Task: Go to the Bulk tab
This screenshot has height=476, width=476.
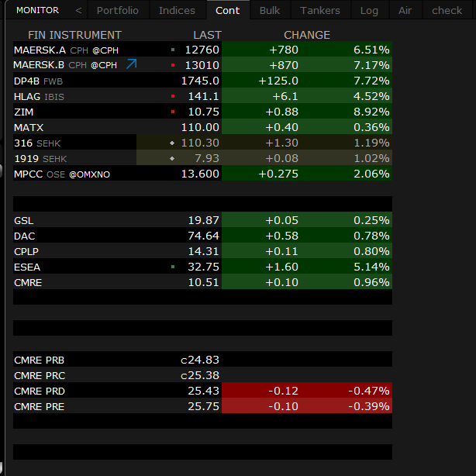Action: pyautogui.click(x=270, y=11)
